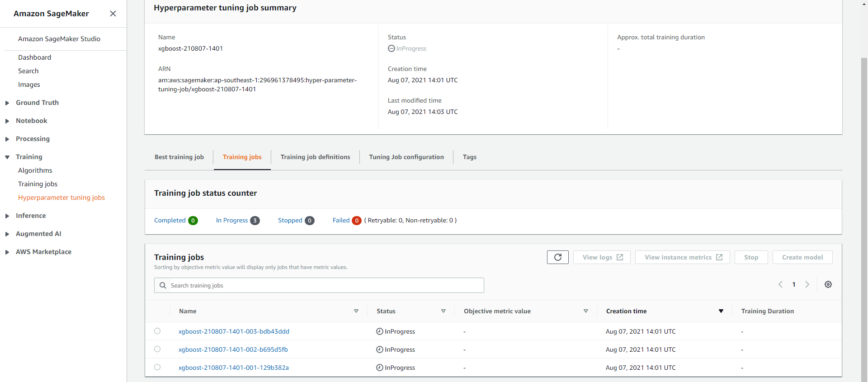The image size is (868, 382).
Task: Sort by Creation time arrow
Action: [x=721, y=311]
